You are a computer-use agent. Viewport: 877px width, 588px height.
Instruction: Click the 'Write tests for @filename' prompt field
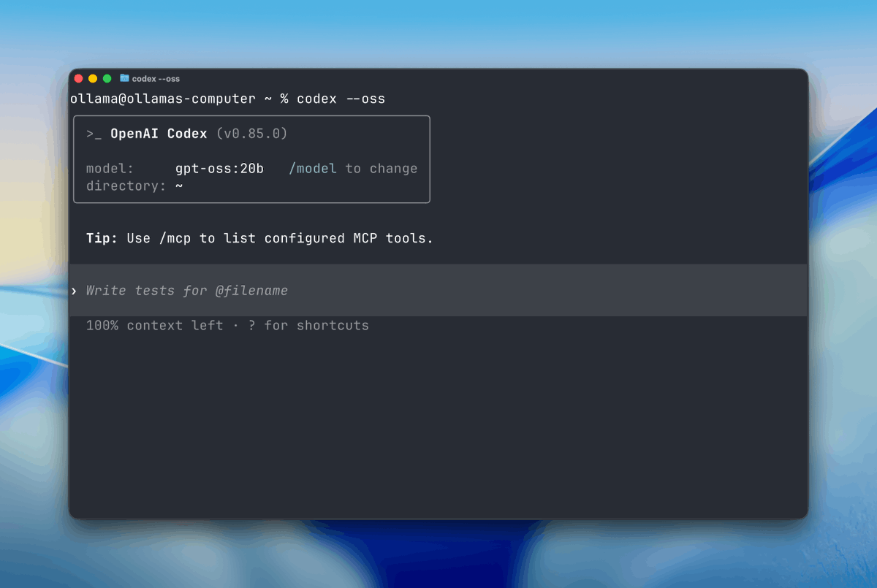[438, 290]
